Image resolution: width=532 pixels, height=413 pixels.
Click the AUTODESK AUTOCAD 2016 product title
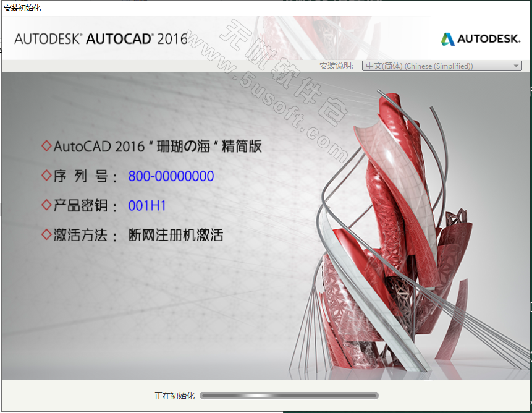101,39
